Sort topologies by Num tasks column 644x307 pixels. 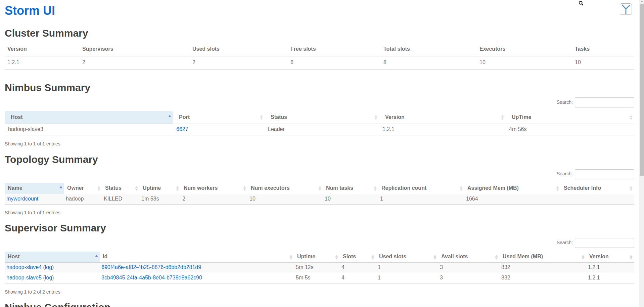click(351, 188)
